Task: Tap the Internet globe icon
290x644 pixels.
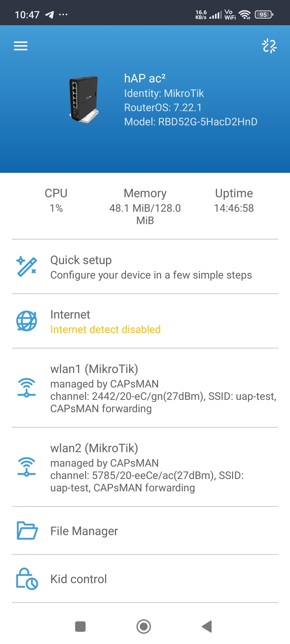Action: coord(27,321)
